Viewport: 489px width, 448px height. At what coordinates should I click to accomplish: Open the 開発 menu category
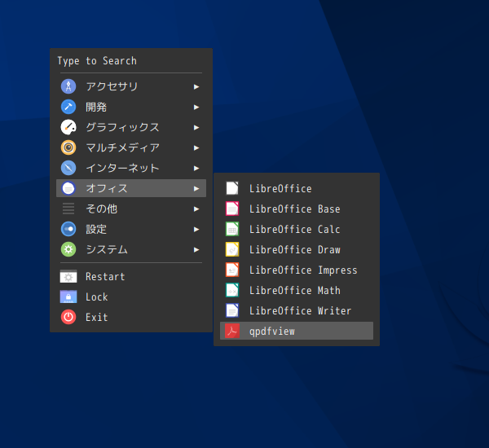pos(131,107)
